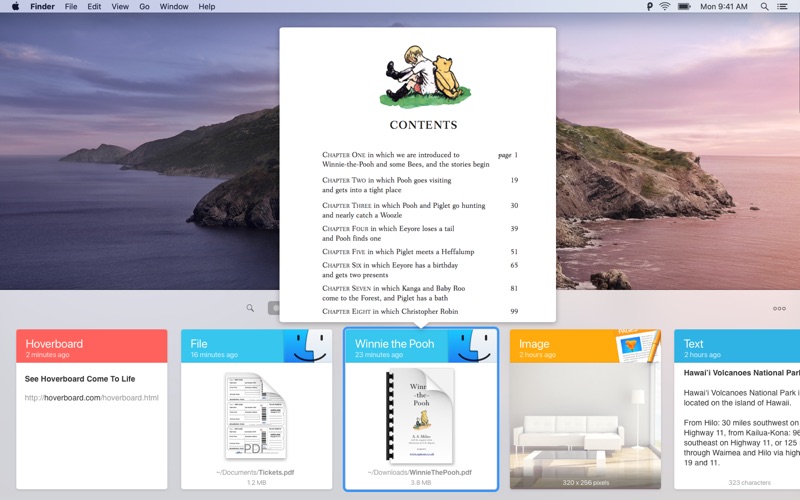
Task: Click 'From Hilo: 30 miles' paragraph
Action: pyautogui.click(x=742, y=442)
